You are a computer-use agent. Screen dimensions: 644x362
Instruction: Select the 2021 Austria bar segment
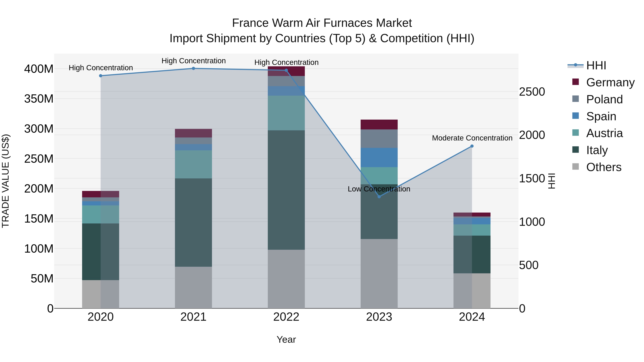click(194, 164)
